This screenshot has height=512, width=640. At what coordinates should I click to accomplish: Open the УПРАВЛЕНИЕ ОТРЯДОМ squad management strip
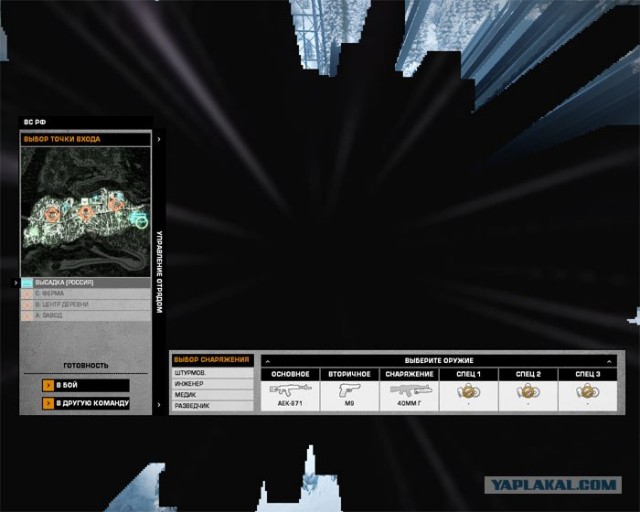click(x=159, y=272)
